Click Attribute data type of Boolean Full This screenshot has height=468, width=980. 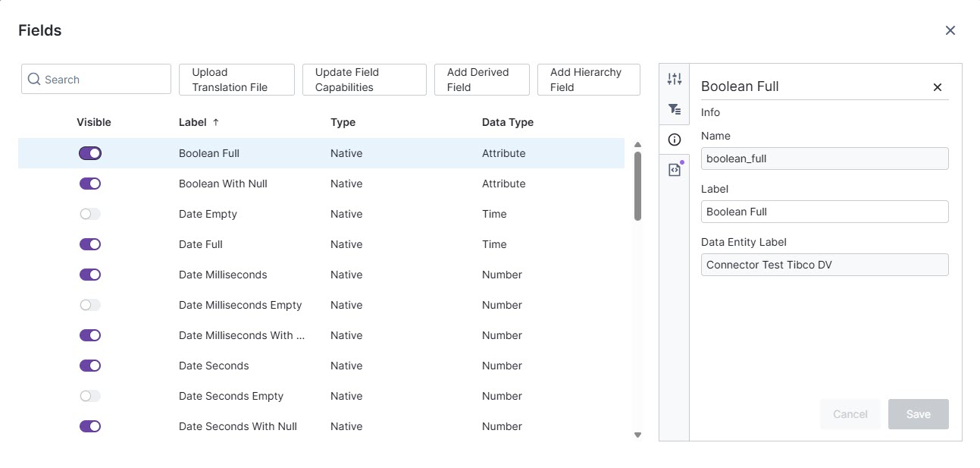(x=504, y=153)
